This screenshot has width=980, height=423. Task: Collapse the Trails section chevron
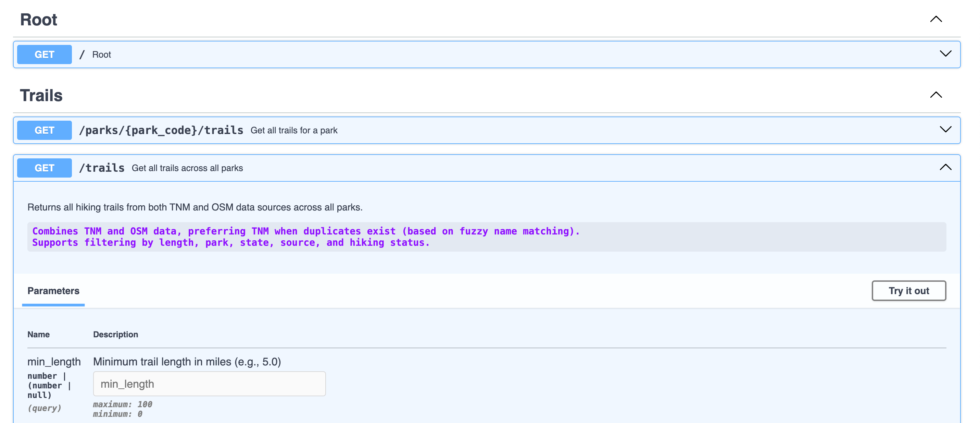coord(935,95)
